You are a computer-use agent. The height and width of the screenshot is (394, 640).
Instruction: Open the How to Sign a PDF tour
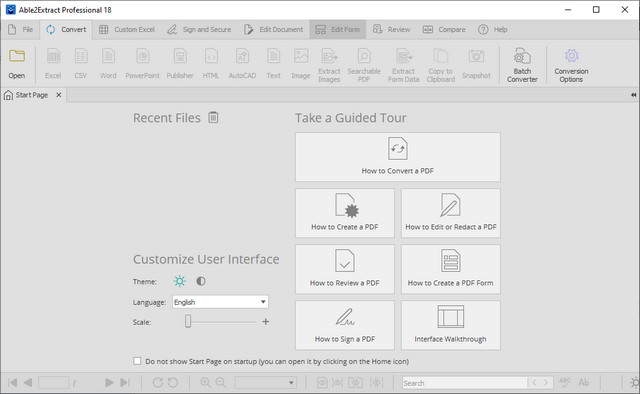pyautogui.click(x=345, y=325)
